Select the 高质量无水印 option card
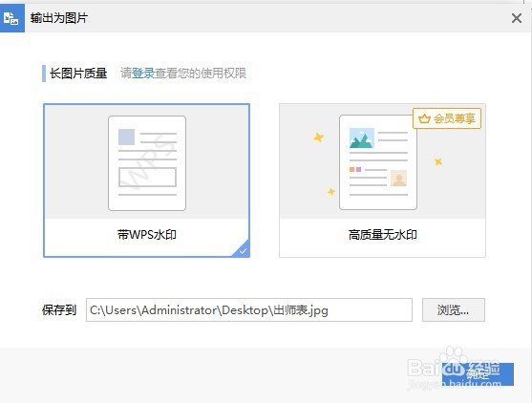Image resolution: width=532 pixels, height=403 pixels. pyautogui.click(x=382, y=180)
